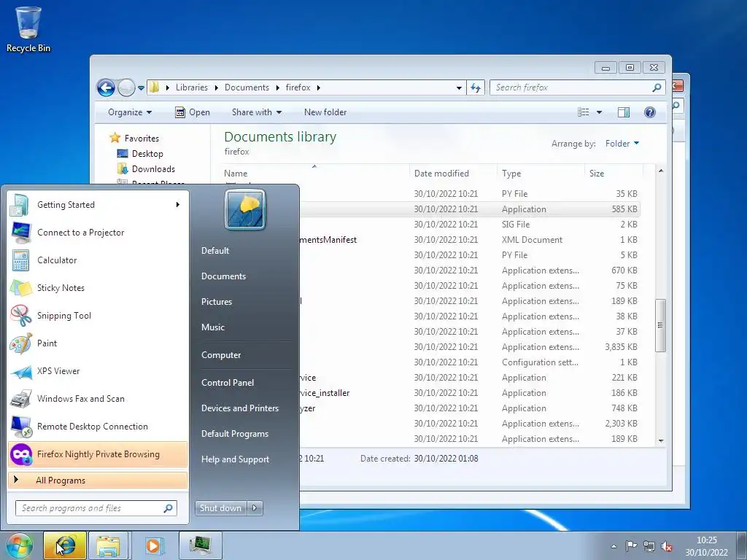The image size is (747, 560).
Task: Click the Open toolbar button
Action: [193, 112]
